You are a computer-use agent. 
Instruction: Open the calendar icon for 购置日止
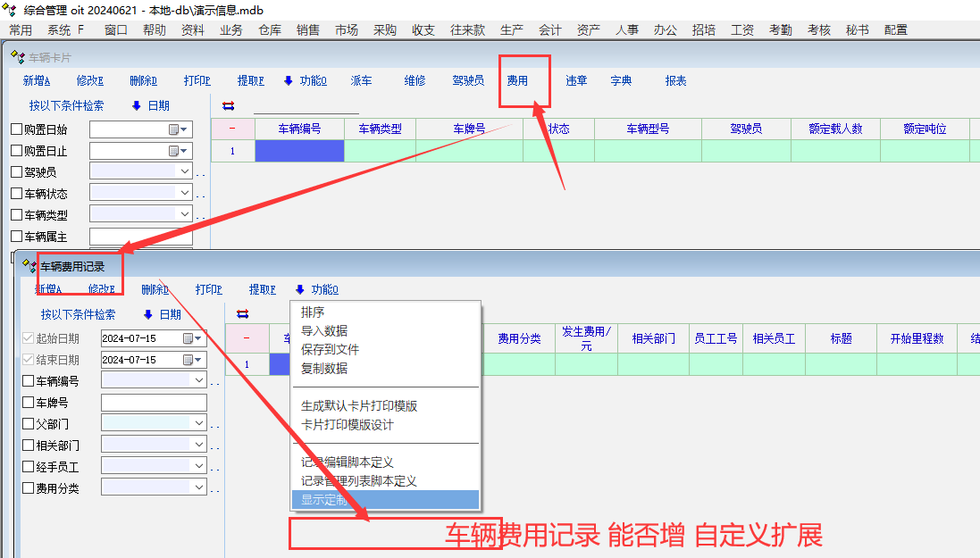tap(174, 151)
